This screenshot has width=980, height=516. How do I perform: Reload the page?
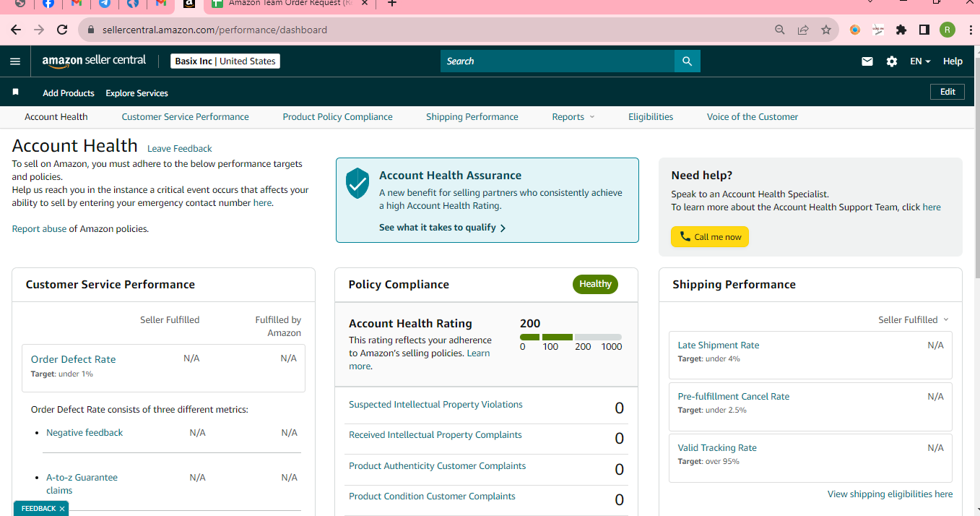tap(62, 30)
